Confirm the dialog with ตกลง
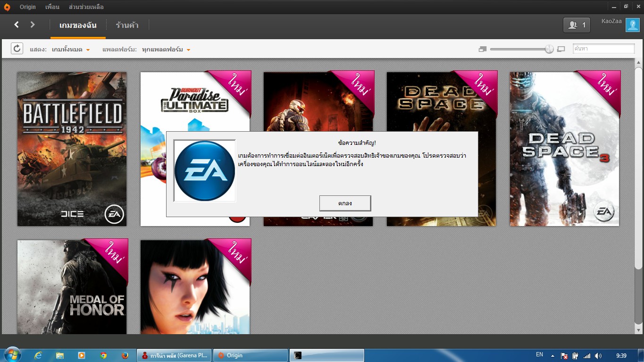The height and width of the screenshot is (362, 644). point(345,203)
